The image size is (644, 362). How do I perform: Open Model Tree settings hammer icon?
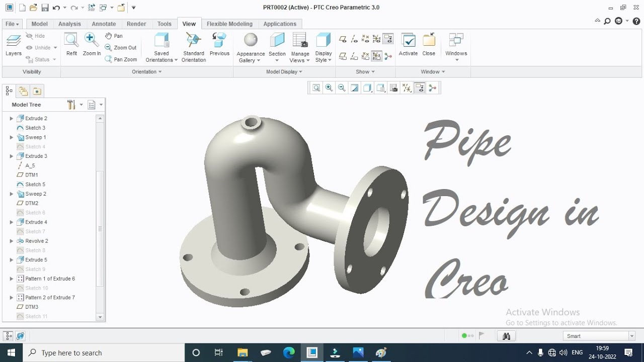coord(71,105)
